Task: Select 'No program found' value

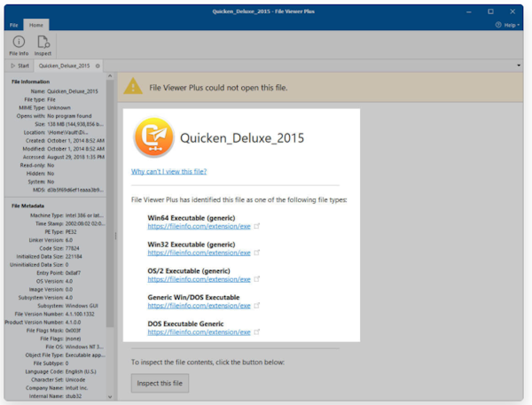Action: 69,116
